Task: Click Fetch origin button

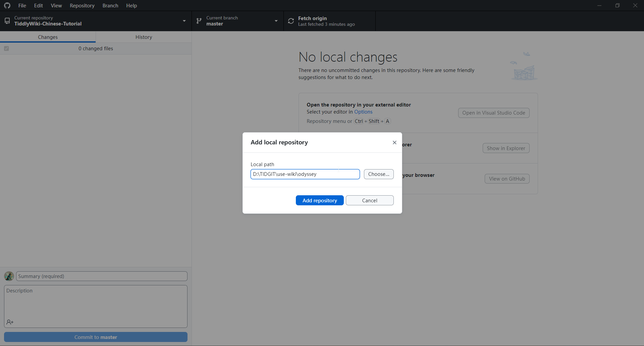Action: [329, 21]
